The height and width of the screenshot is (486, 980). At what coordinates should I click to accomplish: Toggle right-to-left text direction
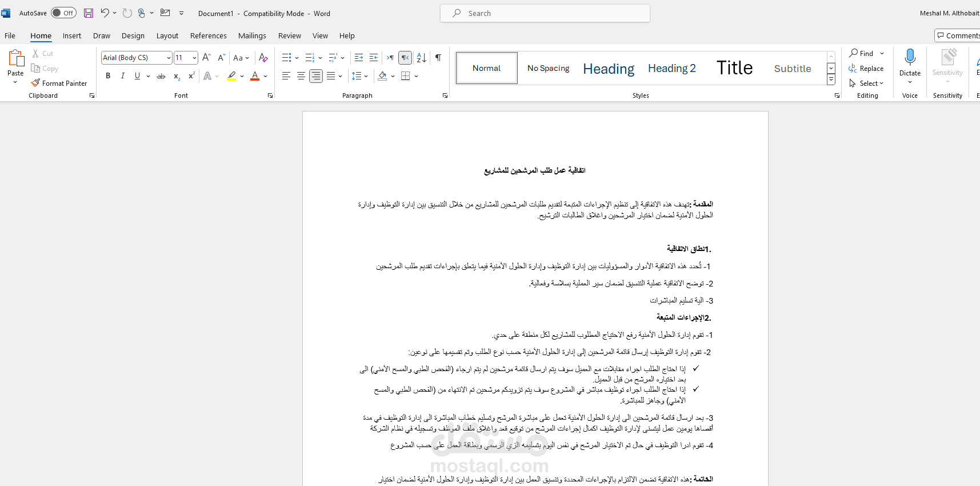coord(405,58)
